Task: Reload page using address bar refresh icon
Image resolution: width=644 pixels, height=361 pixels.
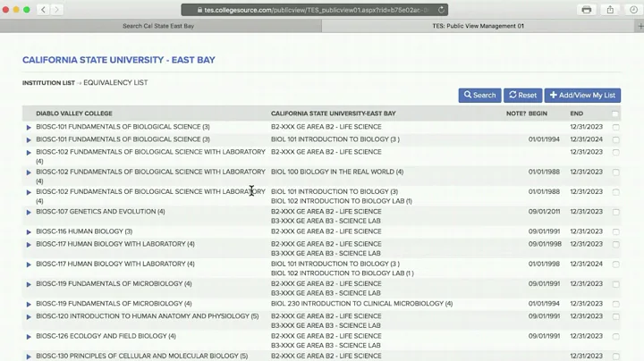Action: 441,10
